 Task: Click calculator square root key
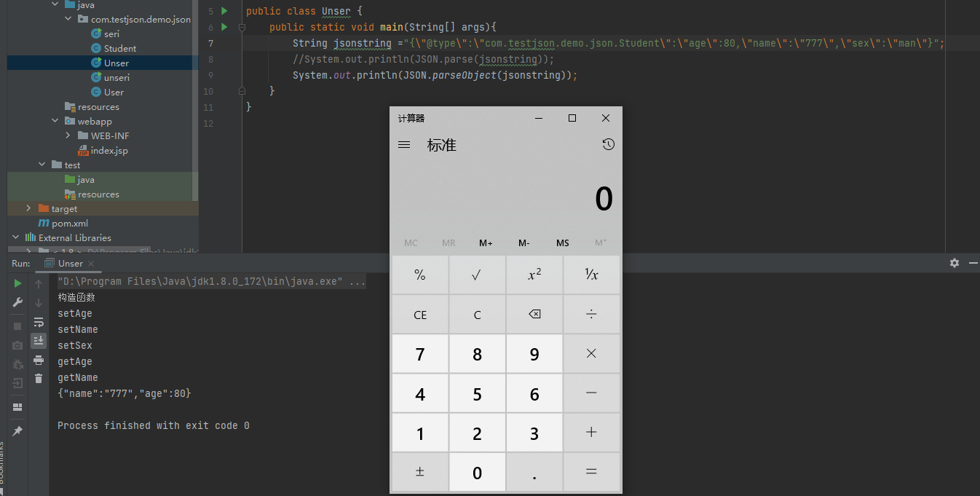[477, 275]
